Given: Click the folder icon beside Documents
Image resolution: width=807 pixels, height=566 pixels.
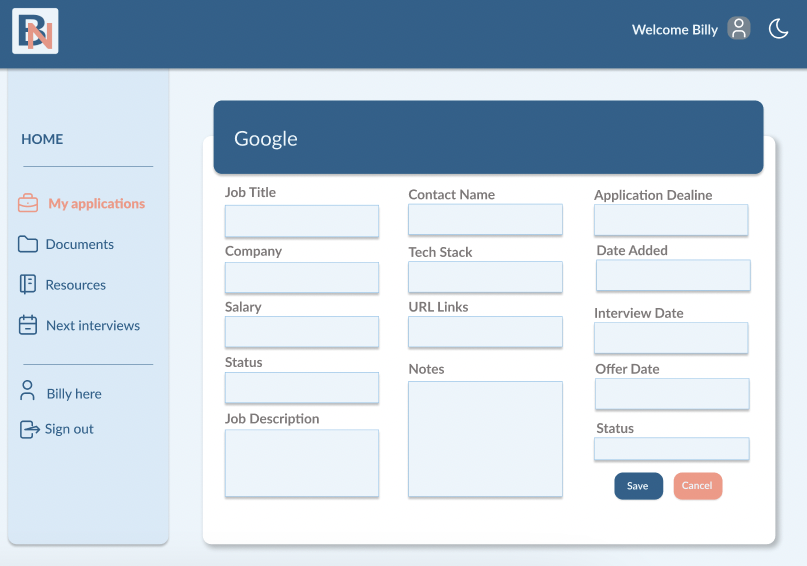Looking at the screenshot, I should tap(28, 244).
